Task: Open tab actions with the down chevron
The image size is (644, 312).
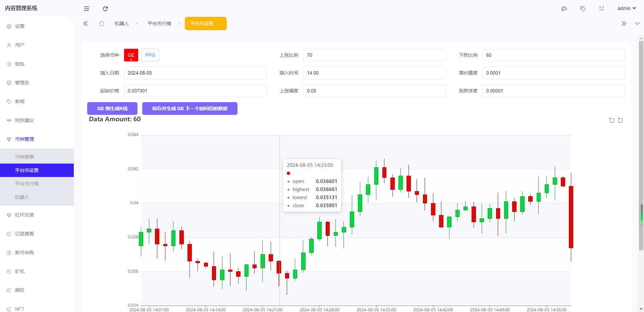Action: click(637, 24)
